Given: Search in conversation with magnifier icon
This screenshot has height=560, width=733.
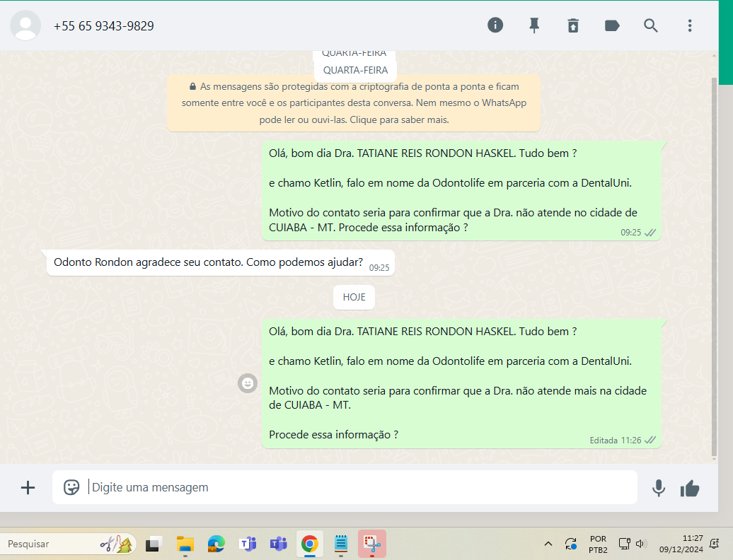Looking at the screenshot, I should [x=651, y=25].
